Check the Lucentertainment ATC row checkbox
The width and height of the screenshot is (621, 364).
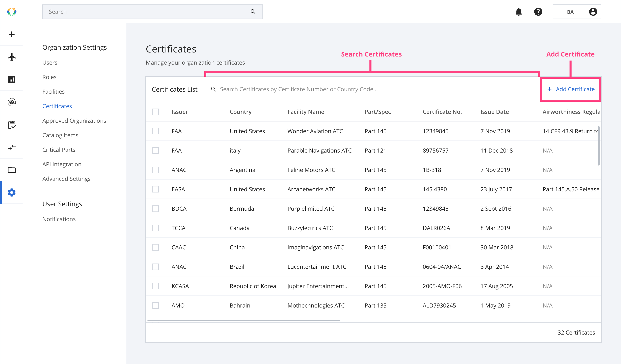155,267
